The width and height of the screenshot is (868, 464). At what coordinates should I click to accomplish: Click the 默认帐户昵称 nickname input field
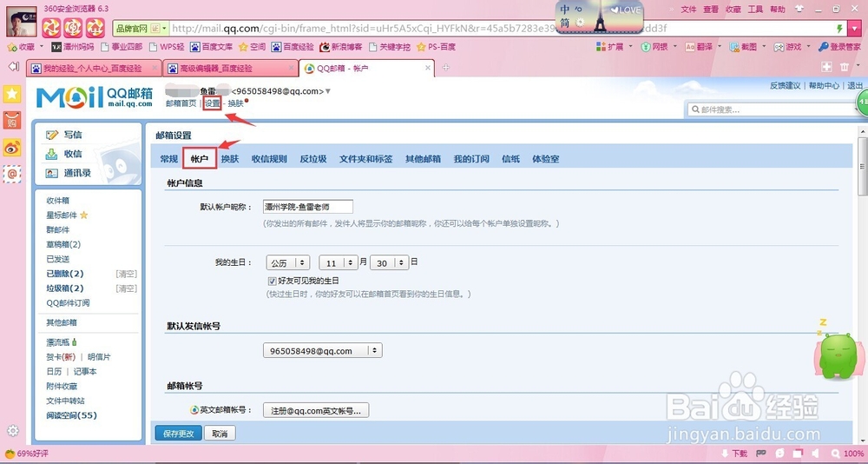[x=308, y=207]
